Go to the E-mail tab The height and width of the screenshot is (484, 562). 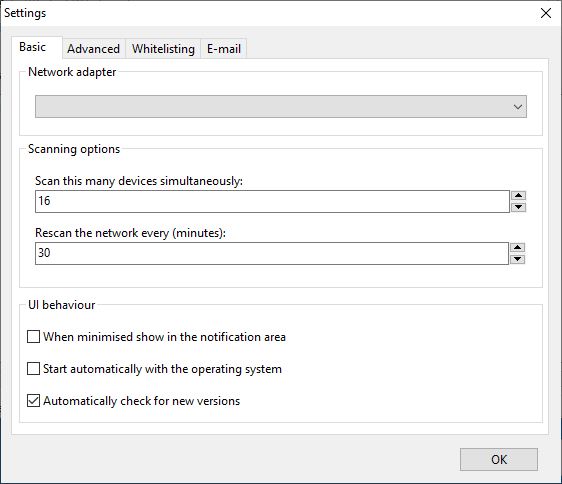click(x=224, y=49)
